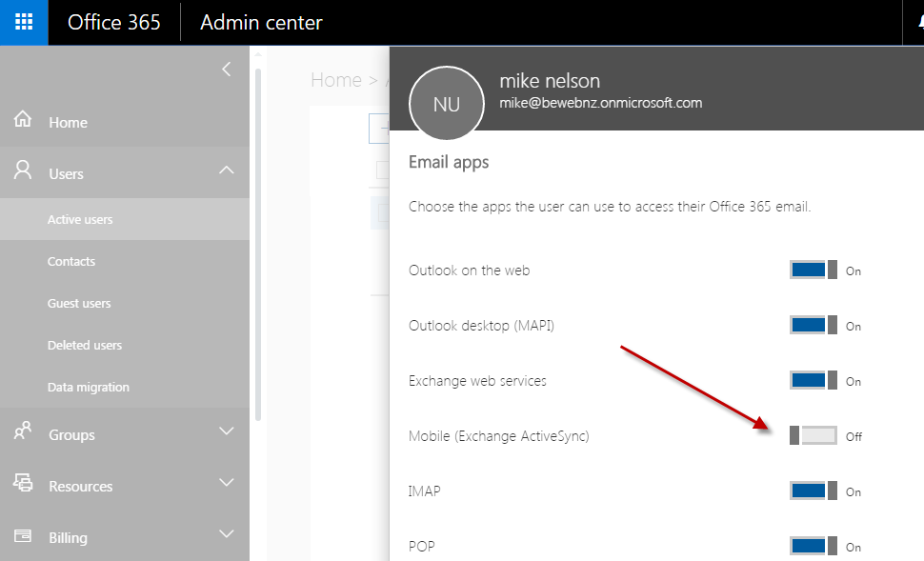Expand the Billing section chevron
The image size is (924, 561).
(227, 534)
